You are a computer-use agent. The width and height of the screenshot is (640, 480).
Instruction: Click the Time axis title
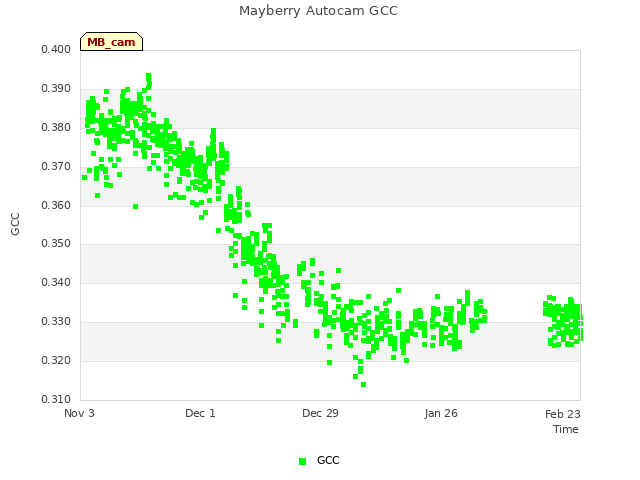(x=566, y=429)
